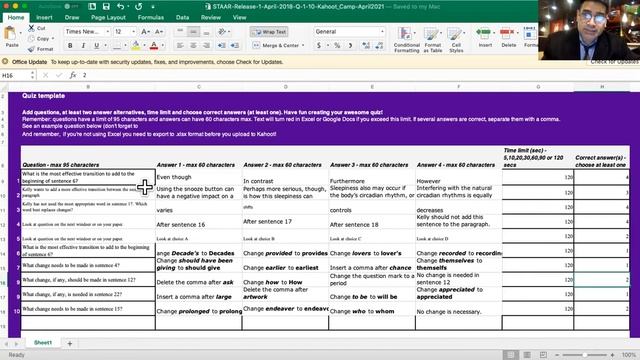Toggle Underline formatting
The height and width of the screenshot is (360, 640).
[96, 45]
